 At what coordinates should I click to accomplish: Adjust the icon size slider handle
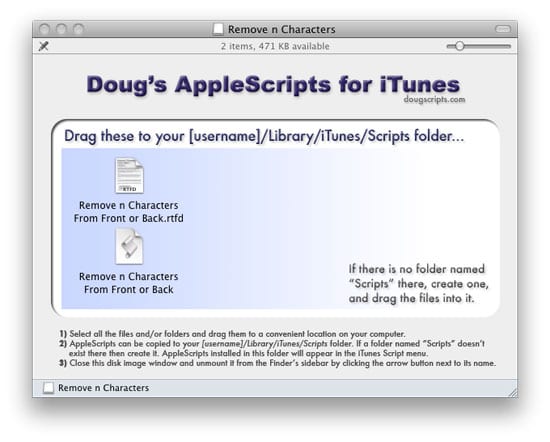click(460, 46)
